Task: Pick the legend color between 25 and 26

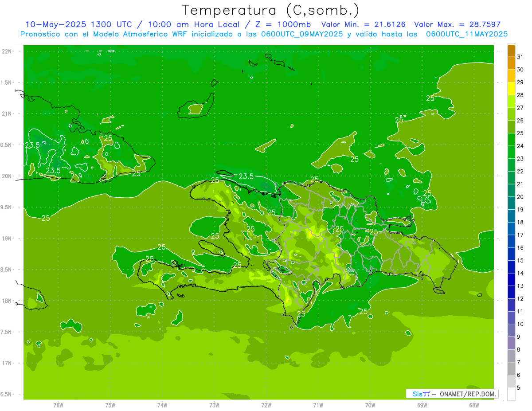Action: click(x=511, y=127)
